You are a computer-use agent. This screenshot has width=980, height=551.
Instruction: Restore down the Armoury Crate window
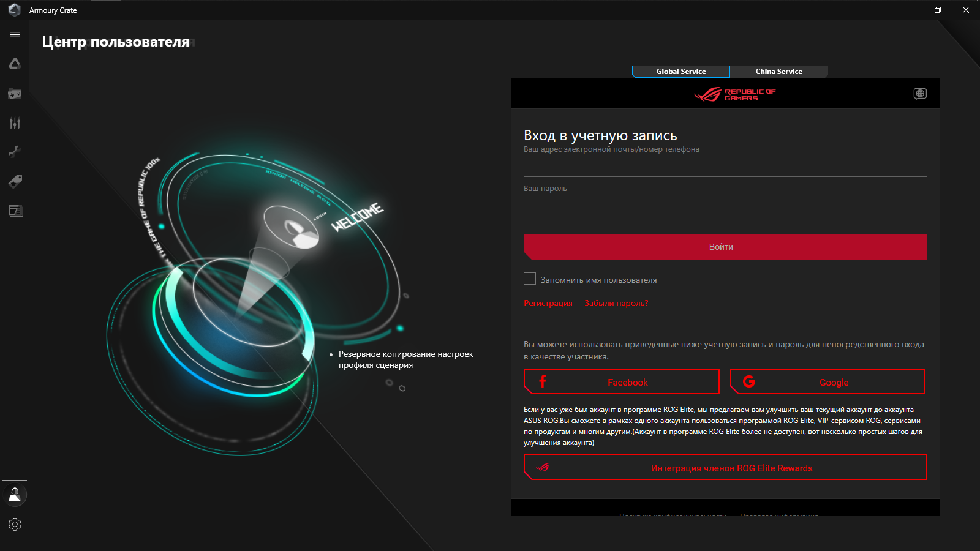[938, 10]
